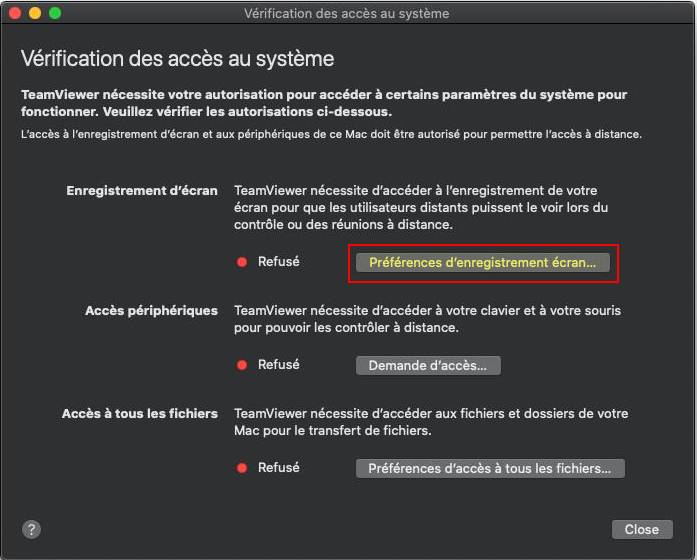Click red status dot for Accès périphériques

pyautogui.click(x=242, y=365)
